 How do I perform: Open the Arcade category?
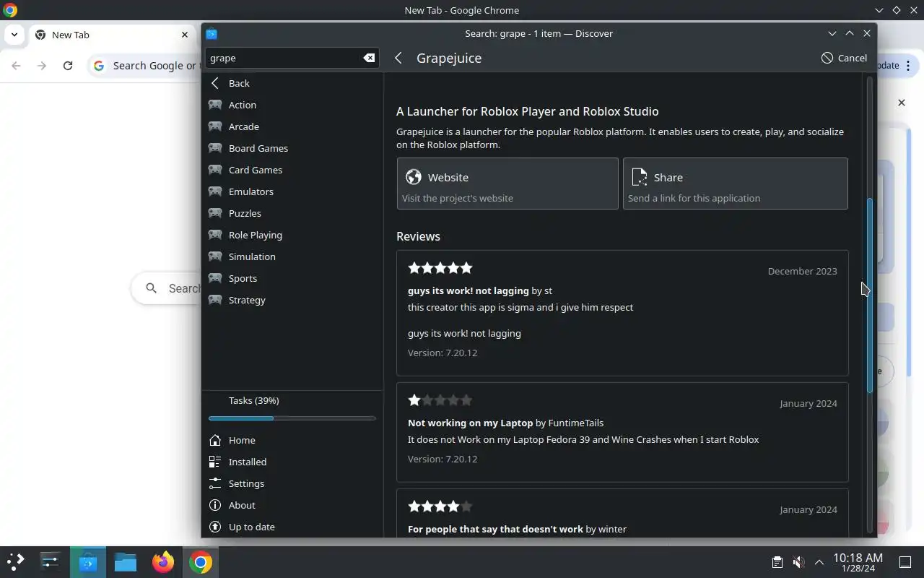292,126
